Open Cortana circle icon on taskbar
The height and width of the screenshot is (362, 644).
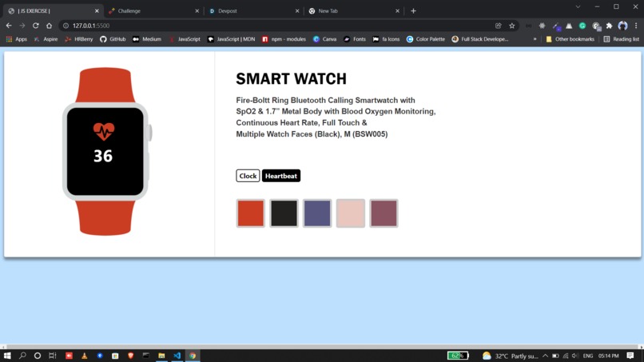38,356
